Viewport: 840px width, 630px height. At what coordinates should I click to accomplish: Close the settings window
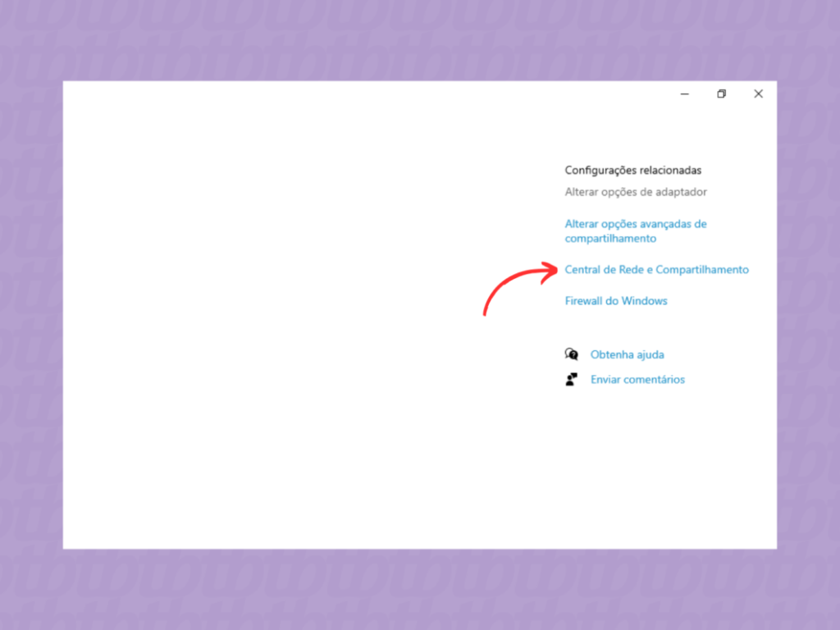pyautogui.click(x=758, y=94)
